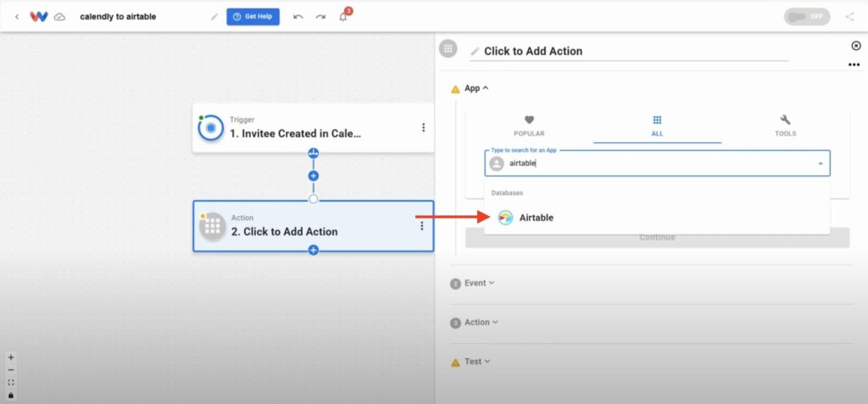Click the Databases category label
The width and height of the screenshot is (868, 404).
click(x=507, y=193)
